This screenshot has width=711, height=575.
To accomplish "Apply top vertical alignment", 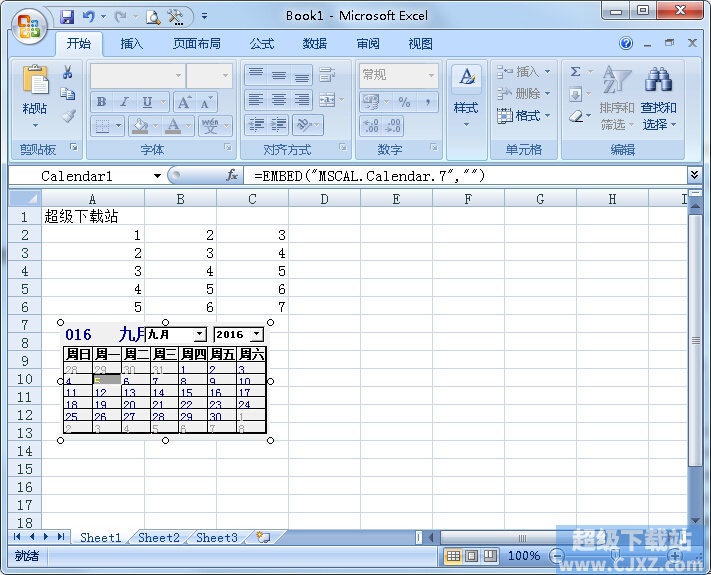I will click(x=256, y=75).
